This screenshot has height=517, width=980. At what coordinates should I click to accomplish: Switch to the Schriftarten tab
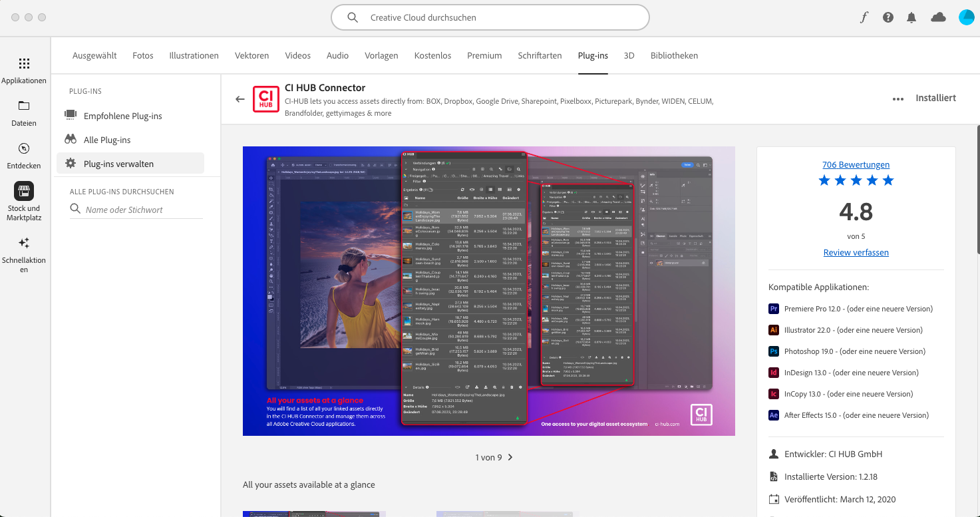pyautogui.click(x=539, y=55)
